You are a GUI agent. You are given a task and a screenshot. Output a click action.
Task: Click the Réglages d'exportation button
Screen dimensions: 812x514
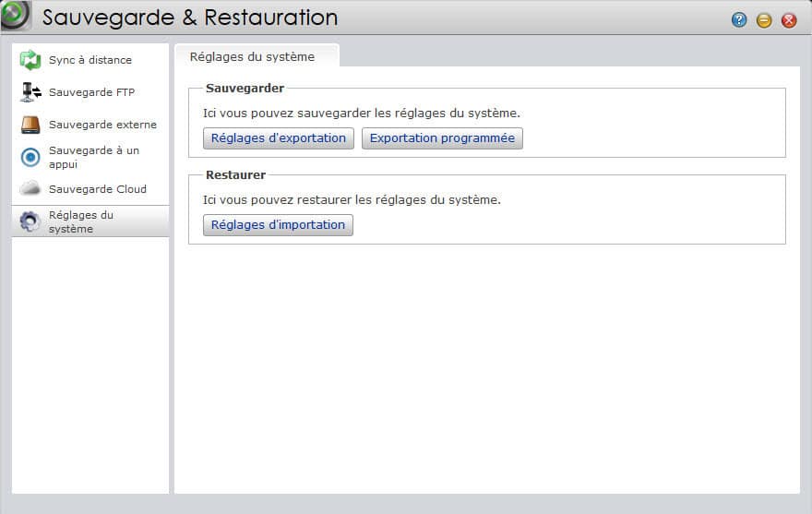[279, 138]
